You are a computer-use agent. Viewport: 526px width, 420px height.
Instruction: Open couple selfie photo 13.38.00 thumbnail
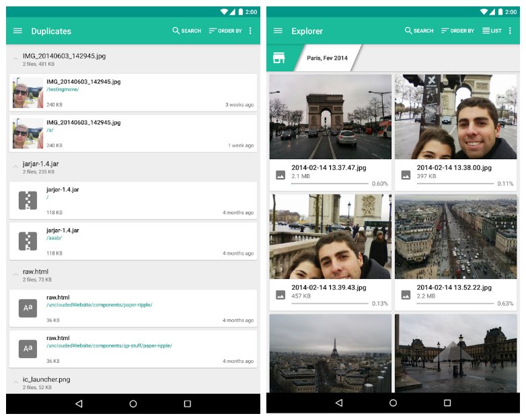coord(455,117)
